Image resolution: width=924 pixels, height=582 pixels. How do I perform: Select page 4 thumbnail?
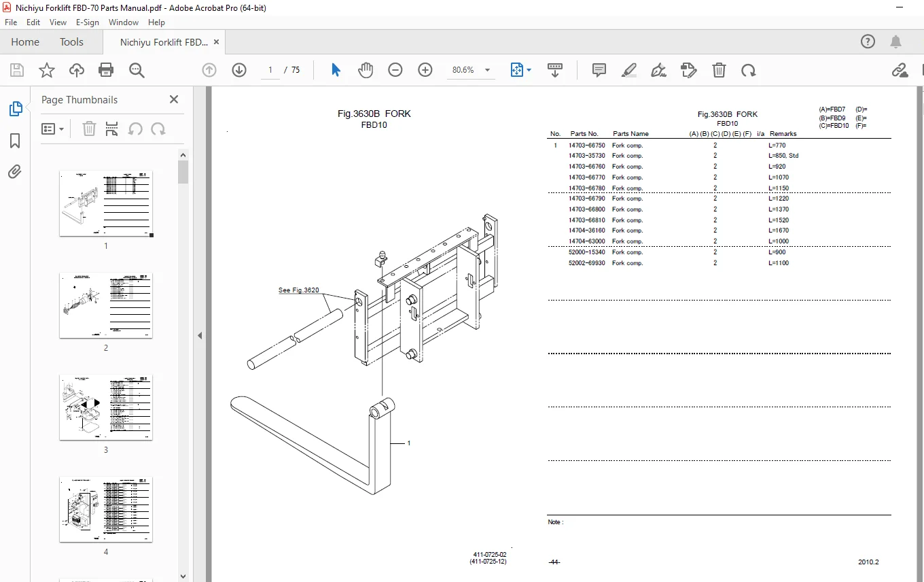[x=106, y=509]
